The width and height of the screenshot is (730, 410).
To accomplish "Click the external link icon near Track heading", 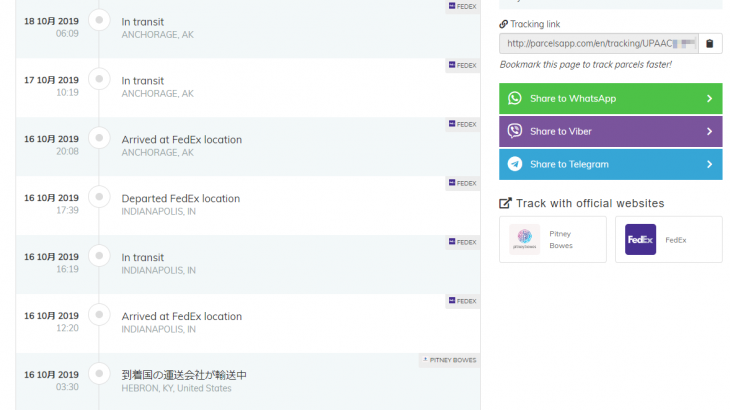I will click(x=506, y=203).
